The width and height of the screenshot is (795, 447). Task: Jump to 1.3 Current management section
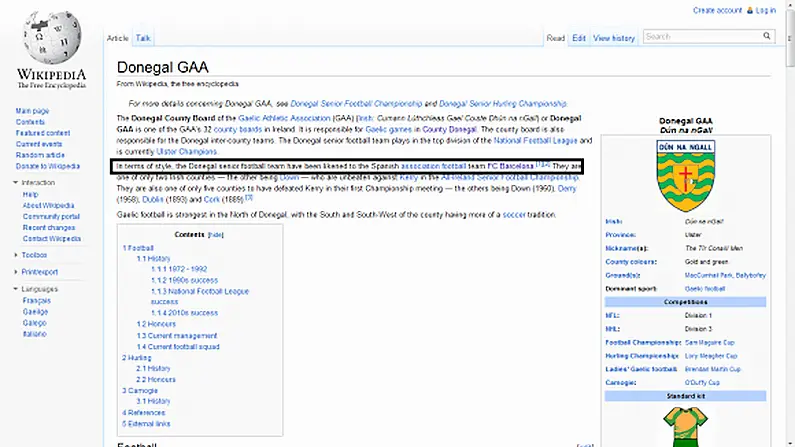tap(176, 336)
